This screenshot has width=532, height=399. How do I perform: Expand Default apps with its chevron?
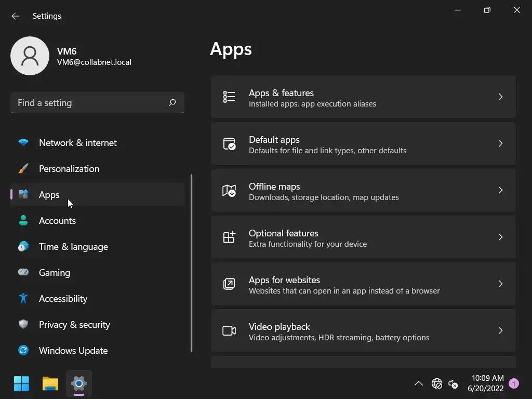(500, 143)
